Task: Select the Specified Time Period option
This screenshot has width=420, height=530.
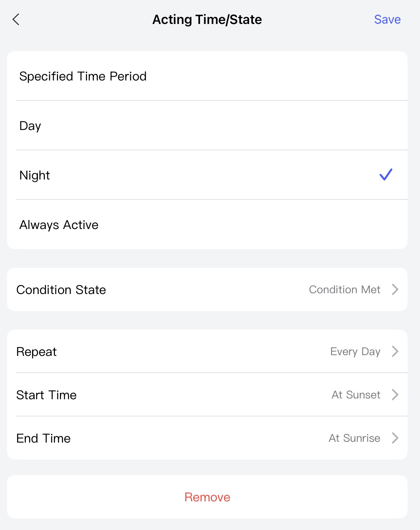Action: 83,76
